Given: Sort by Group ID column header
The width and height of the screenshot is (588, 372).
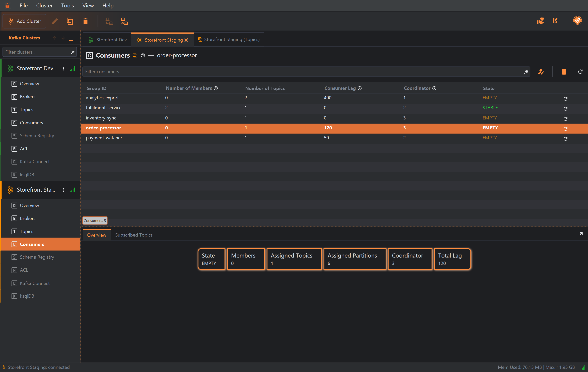Looking at the screenshot, I should [x=96, y=88].
